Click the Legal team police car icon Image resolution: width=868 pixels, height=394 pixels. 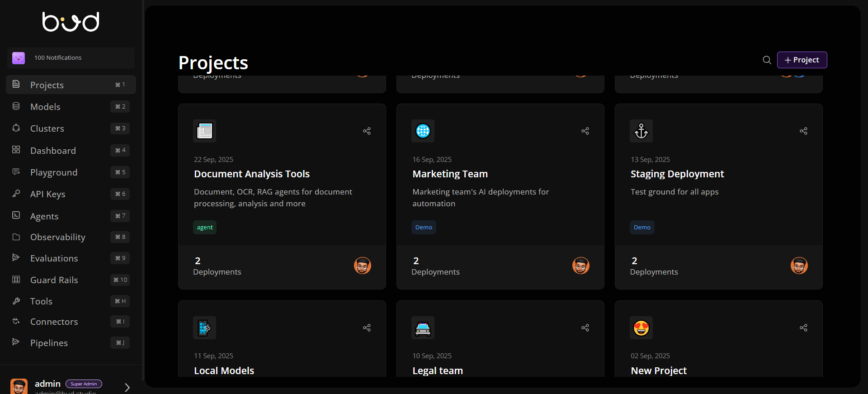click(423, 328)
